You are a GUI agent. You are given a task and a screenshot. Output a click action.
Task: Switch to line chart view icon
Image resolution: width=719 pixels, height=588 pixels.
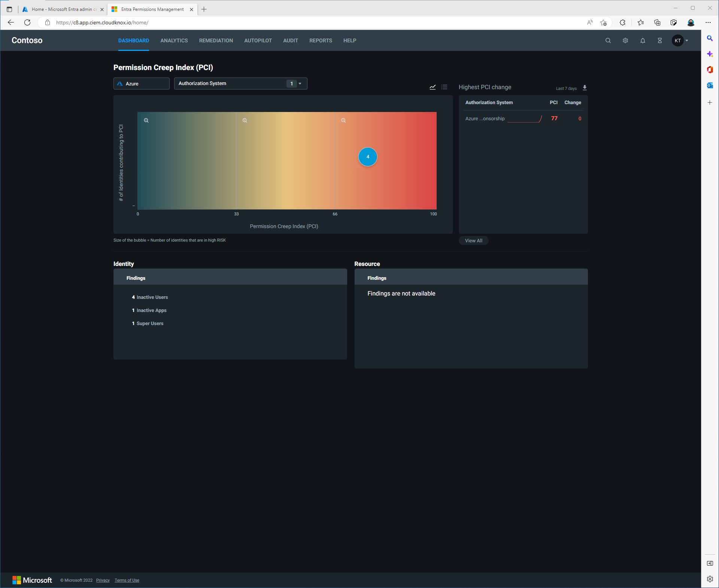(433, 87)
